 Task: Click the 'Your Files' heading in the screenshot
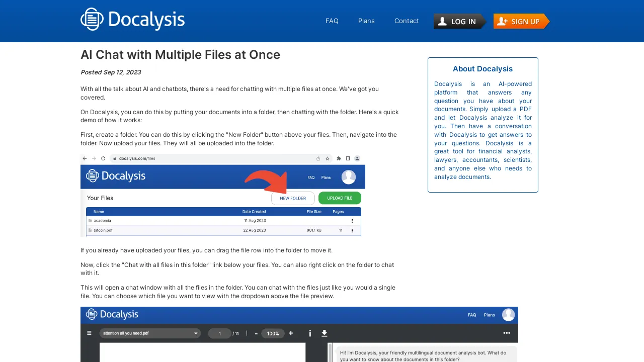pyautogui.click(x=100, y=198)
